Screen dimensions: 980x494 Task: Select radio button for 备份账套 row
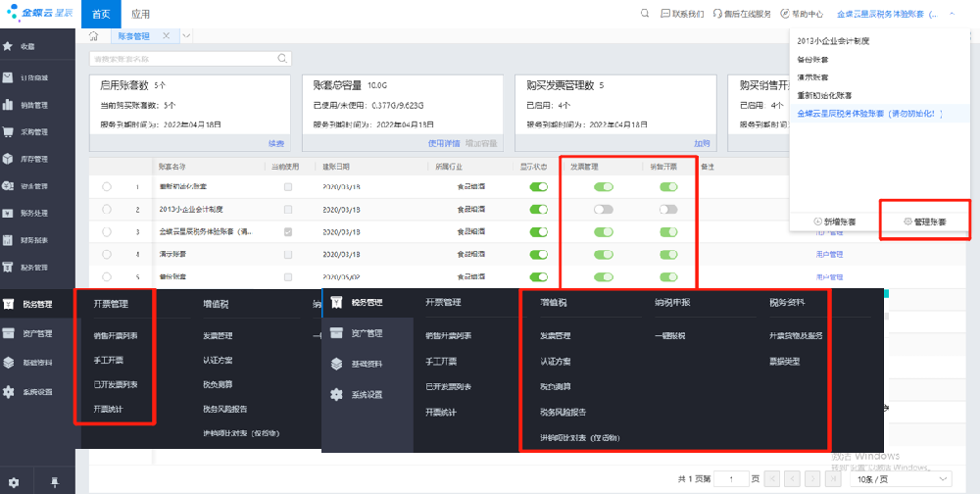pyautogui.click(x=106, y=276)
